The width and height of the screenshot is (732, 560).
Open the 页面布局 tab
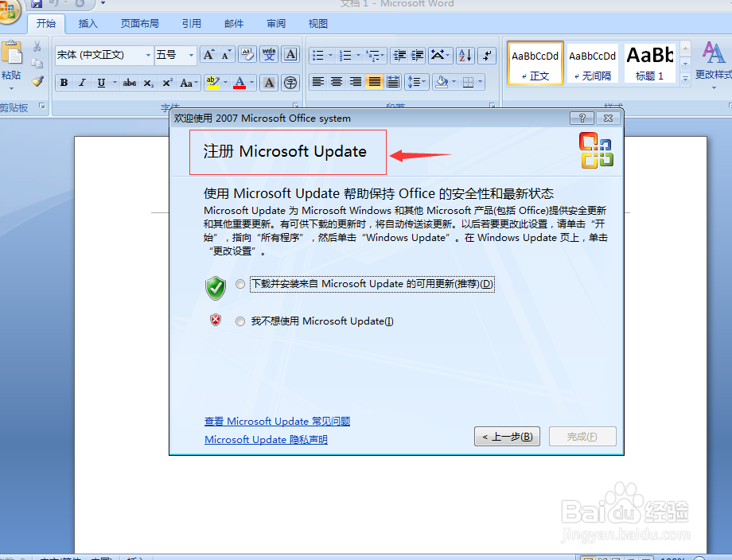[x=139, y=23]
